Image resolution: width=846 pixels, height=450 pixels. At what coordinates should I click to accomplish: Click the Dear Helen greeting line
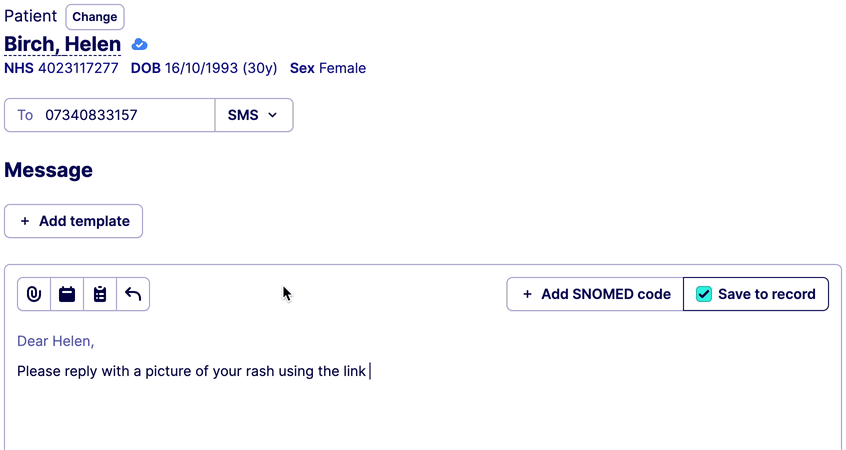coord(56,341)
